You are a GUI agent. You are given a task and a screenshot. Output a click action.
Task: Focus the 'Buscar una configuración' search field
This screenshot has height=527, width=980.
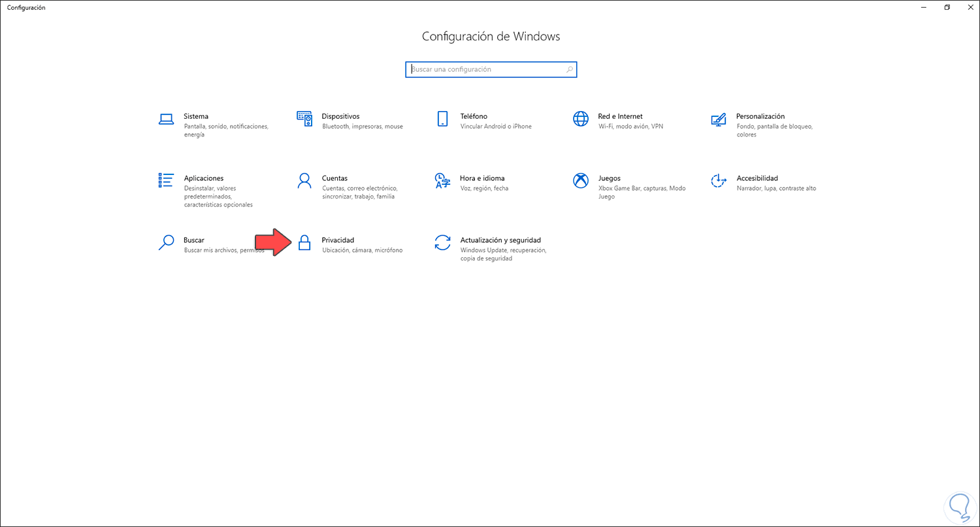(491, 69)
